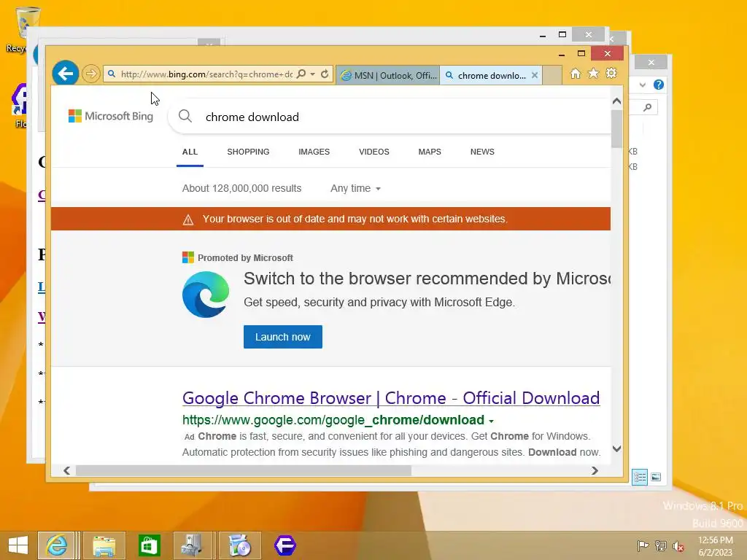Open the Home icon in Internet Explorer

click(x=576, y=74)
